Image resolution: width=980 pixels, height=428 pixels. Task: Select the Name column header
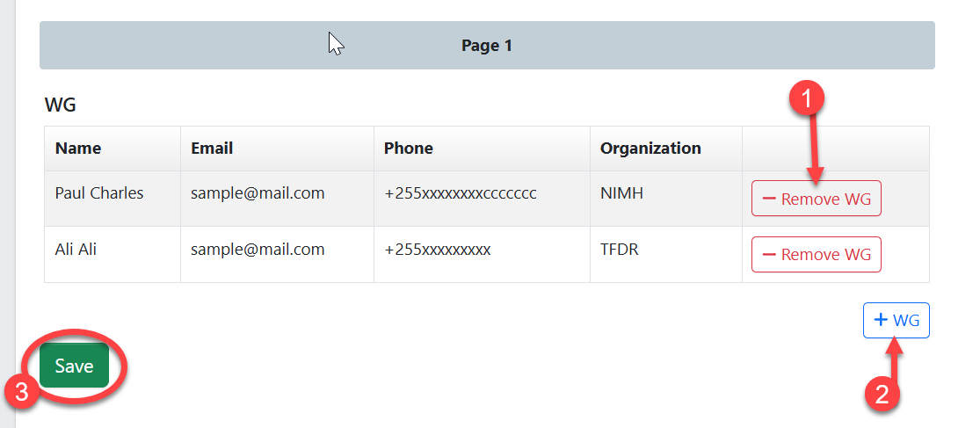(x=78, y=148)
